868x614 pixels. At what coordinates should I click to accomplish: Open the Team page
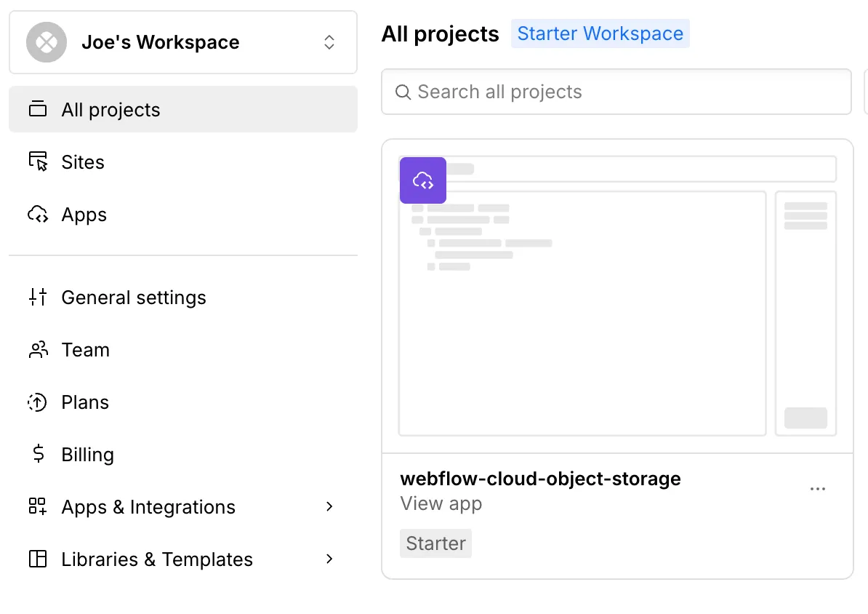click(x=182, y=350)
